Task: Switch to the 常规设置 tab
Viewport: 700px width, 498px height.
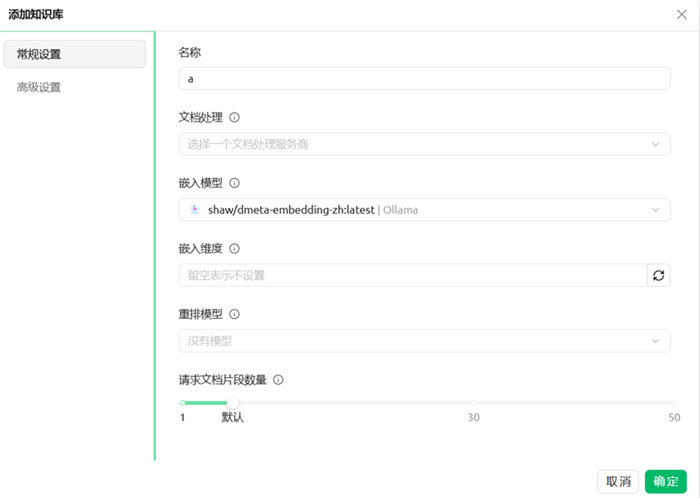Action: point(75,54)
